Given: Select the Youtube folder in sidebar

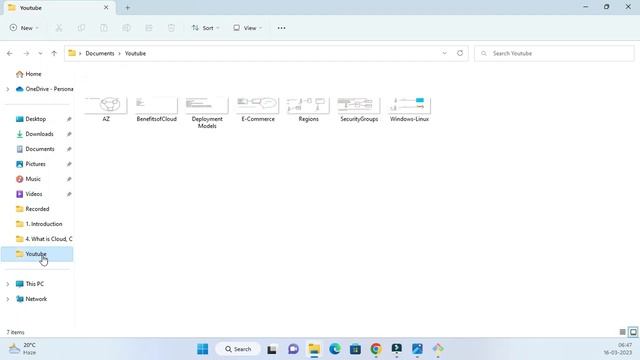Looking at the screenshot, I should point(37,254).
